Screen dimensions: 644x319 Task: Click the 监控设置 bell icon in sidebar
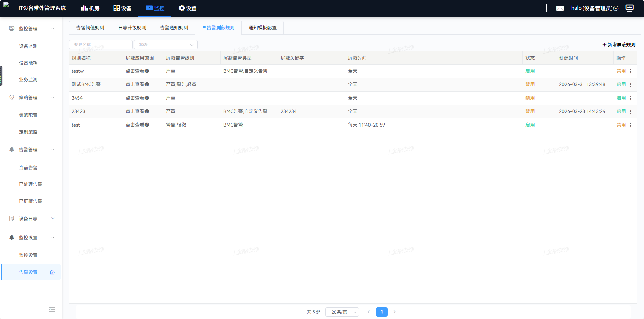click(12, 237)
